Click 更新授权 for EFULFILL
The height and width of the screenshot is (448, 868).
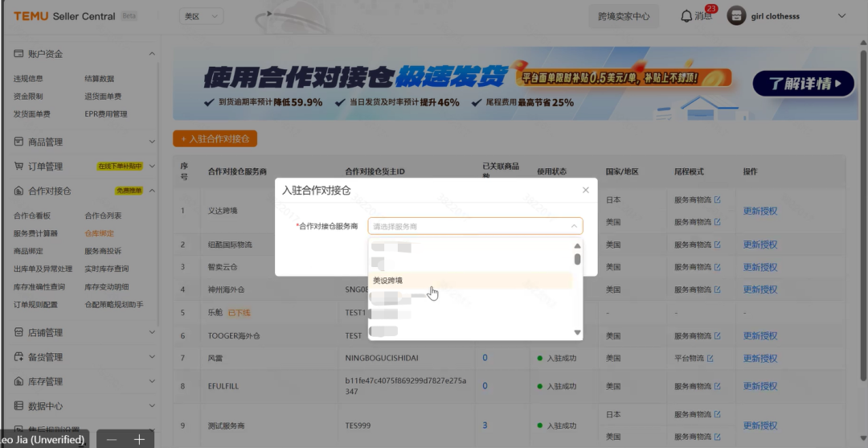click(760, 386)
